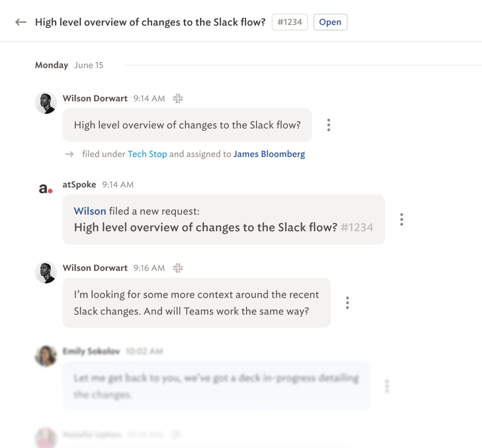Image resolution: width=482 pixels, height=448 pixels.
Task: Click Emily Sokolov's blurred reply bubble
Action: (x=217, y=386)
